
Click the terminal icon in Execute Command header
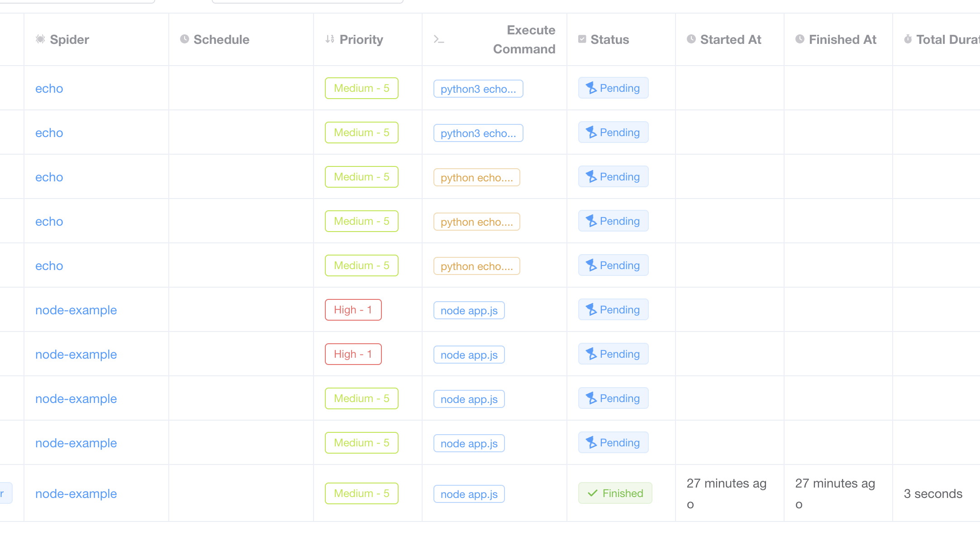coord(438,39)
